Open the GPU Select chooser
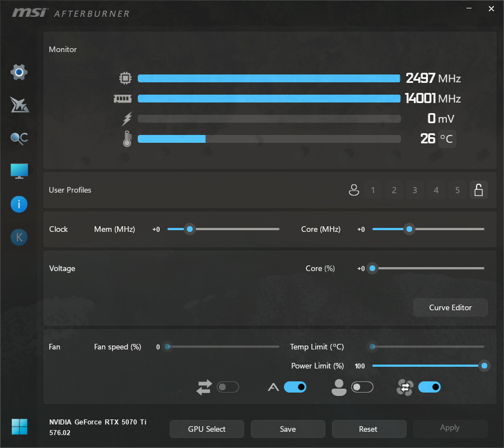504x448 pixels. (x=207, y=429)
